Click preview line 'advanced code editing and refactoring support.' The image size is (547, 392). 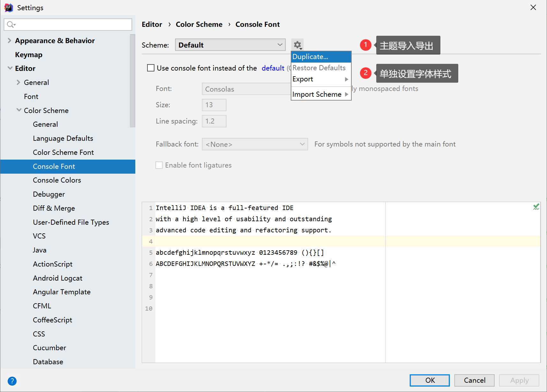(x=244, y=230)
